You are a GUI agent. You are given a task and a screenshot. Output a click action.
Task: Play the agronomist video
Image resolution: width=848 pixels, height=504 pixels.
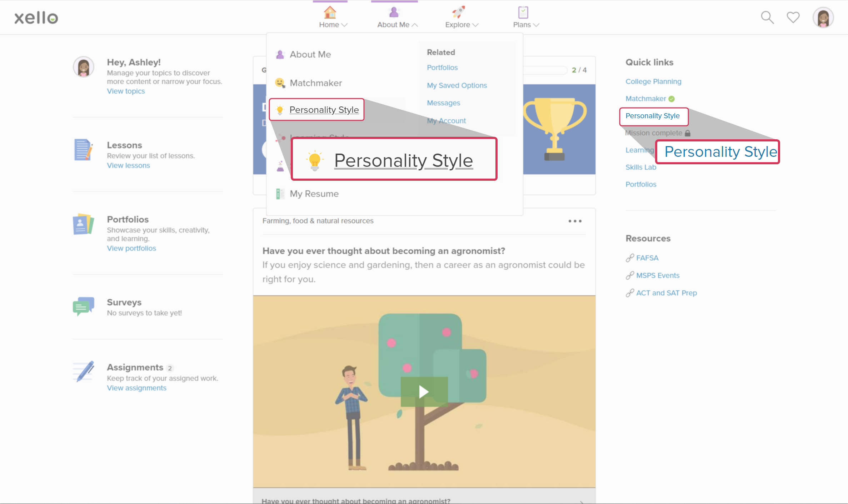(x=424, y=391)
